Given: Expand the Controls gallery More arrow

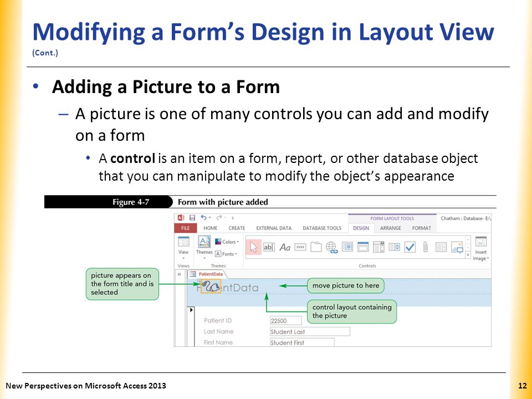Looking at the screenshot, I should tap(468, 254).
